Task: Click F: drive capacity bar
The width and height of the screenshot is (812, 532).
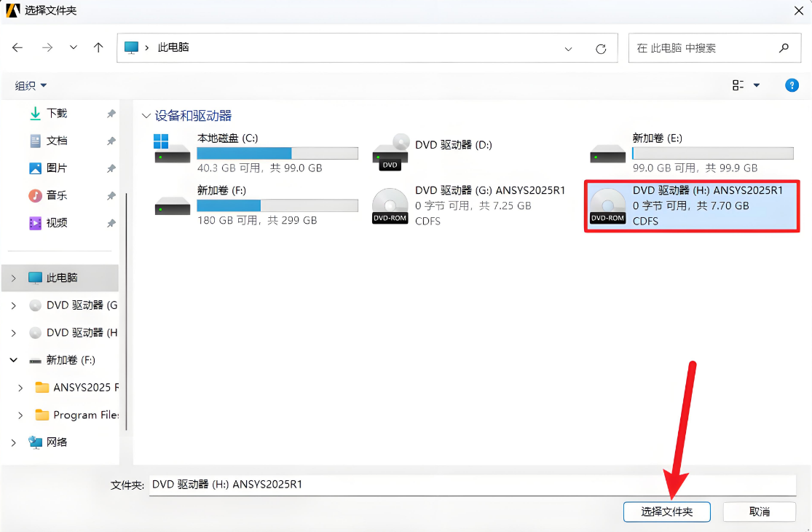Action: (x=277, y=206)
